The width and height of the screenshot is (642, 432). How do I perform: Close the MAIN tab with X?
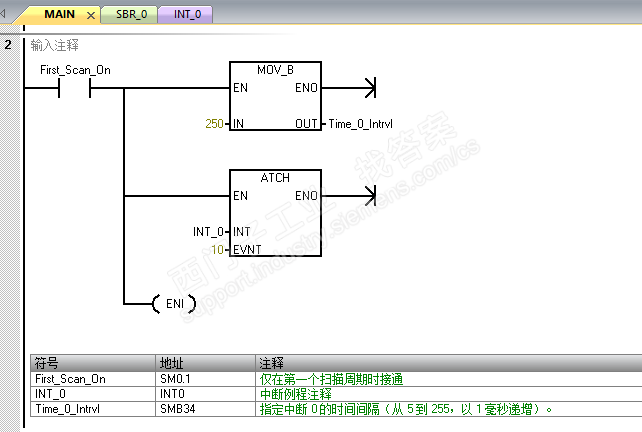click(x=91, y=16)
